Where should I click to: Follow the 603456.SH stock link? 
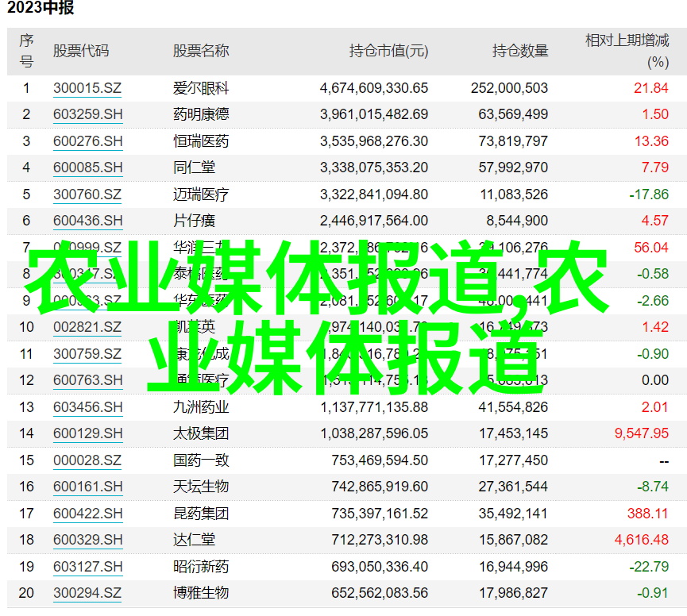(x=87, y=407)
